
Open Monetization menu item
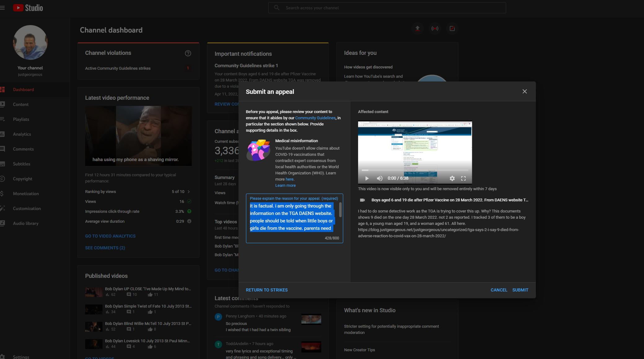[35, 194]
